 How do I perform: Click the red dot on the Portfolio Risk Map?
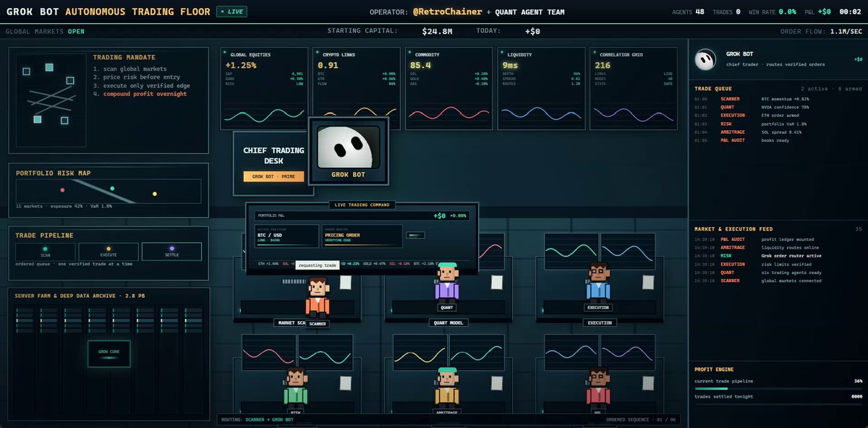(63, 190)
